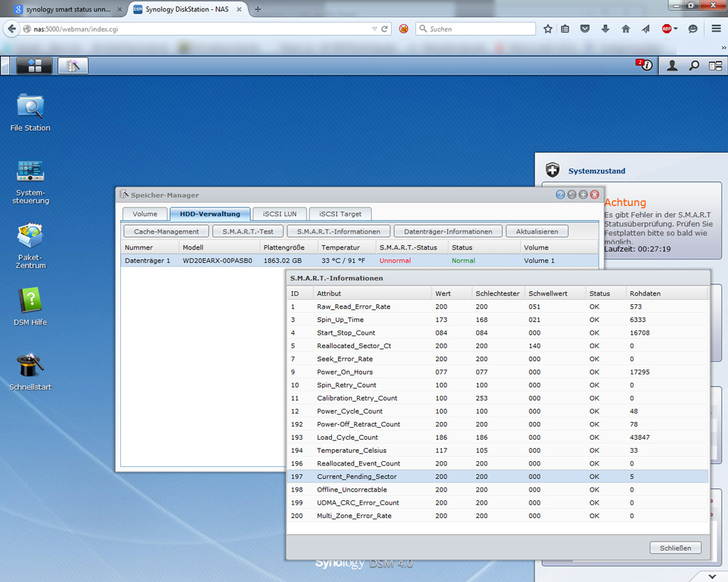Open DSM Hilfe desktop icon

(30, 306)
